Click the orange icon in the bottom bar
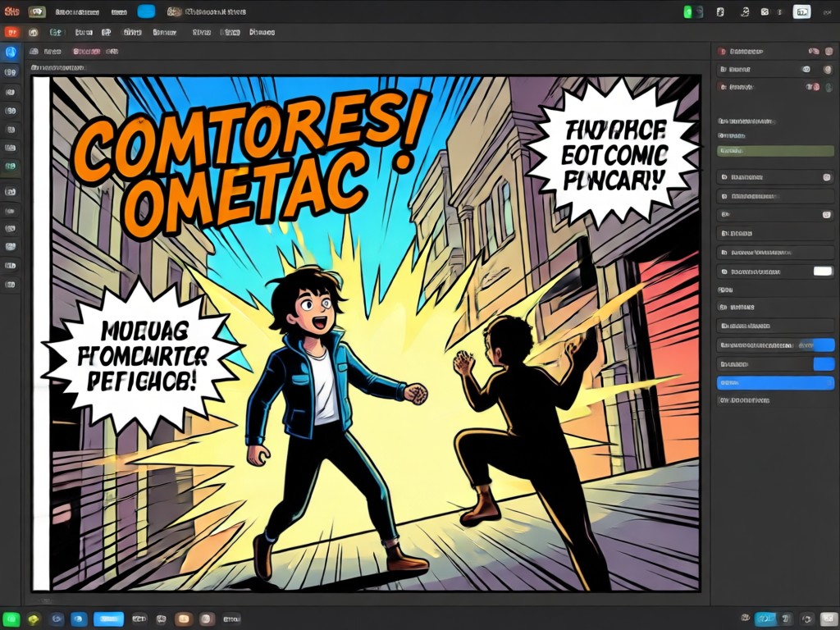Image resolution: width=840 pixels, height=630 pixels. pyautogui.click(x=183, y=619)
